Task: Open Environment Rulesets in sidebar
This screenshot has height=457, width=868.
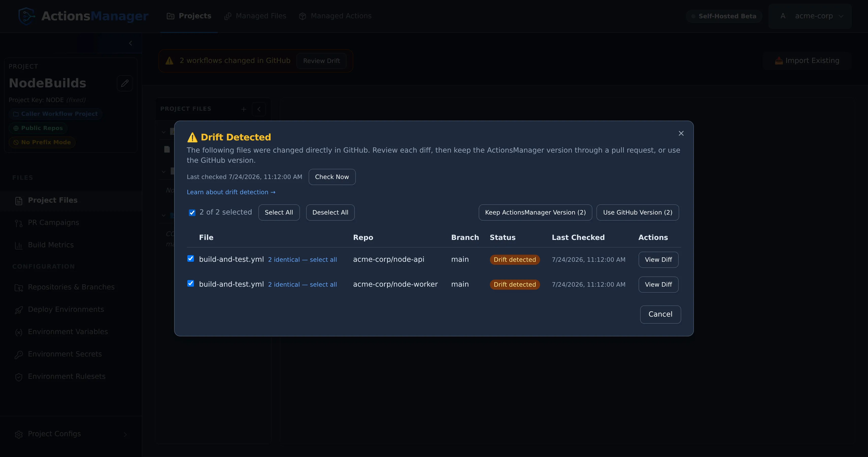Action: coord(71,377)
